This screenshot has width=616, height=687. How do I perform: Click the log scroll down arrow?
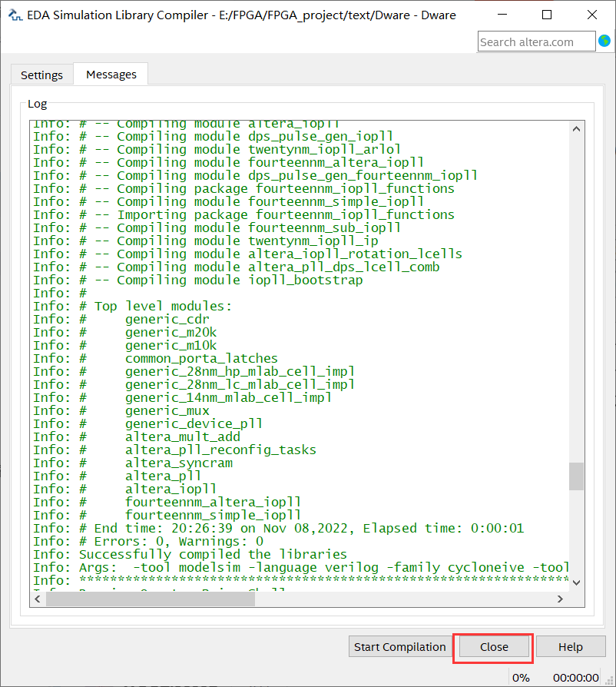pos(576,582)
